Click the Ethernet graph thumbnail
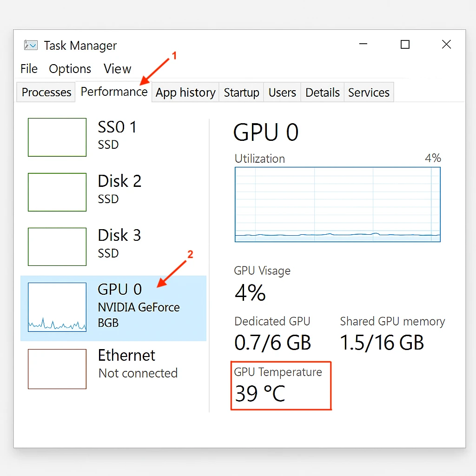The image size is (476, 476). pyautogui.click(x=57, y=369)
